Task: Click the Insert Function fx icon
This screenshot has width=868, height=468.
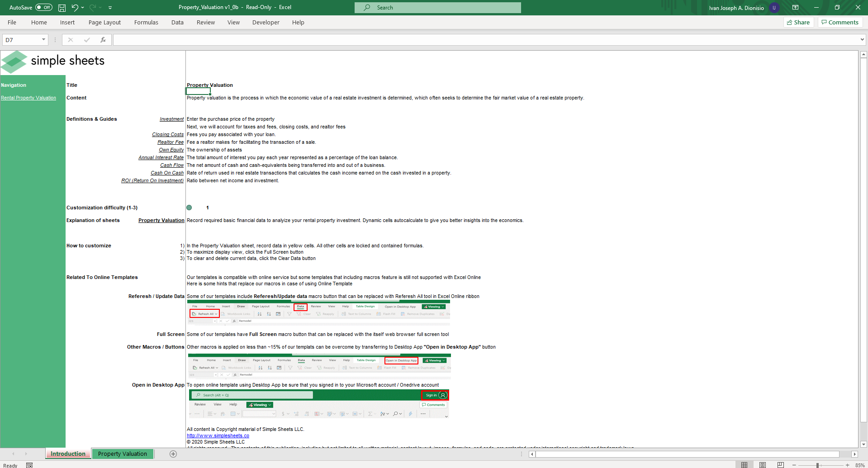Action: [103, 40]
